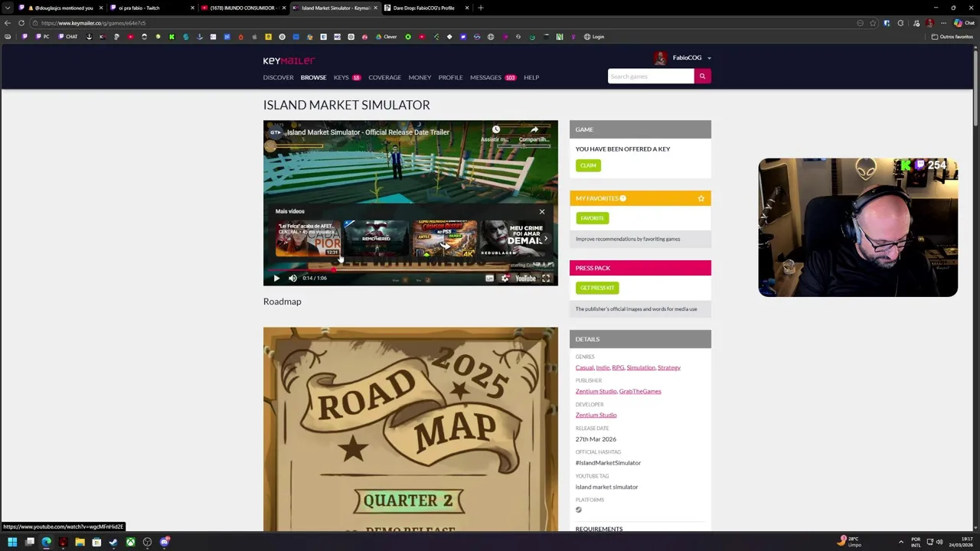Viewport: 980px width, 551px height.
Task: Open File Explorer from the taskbar
Action: pos(80,543)
